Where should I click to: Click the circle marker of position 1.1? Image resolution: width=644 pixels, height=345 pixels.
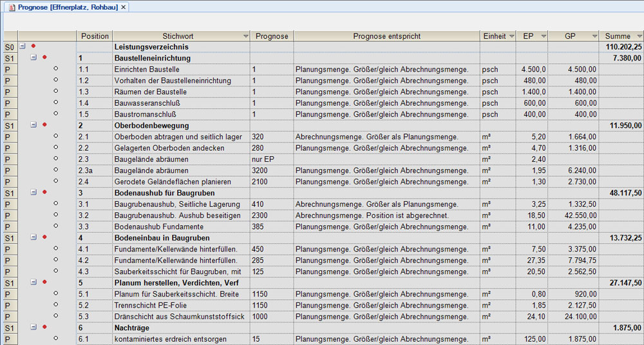click(56, 69)
